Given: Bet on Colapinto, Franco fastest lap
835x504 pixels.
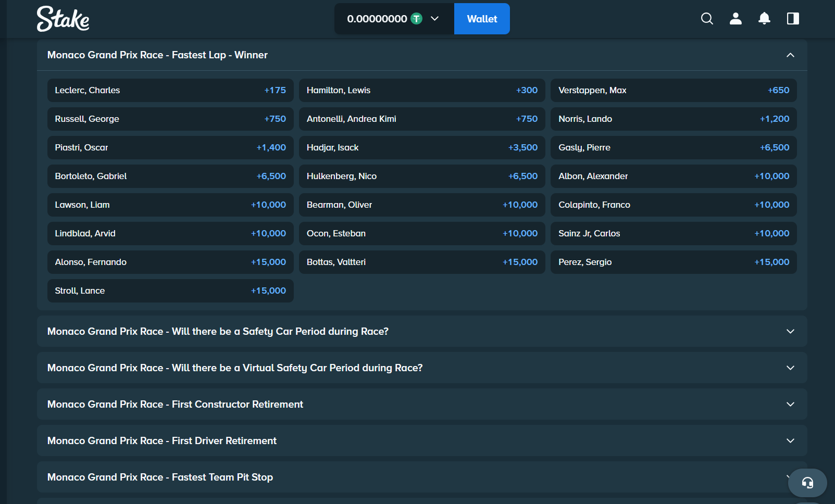Looking at the screenshot, I should click(674, 205).
